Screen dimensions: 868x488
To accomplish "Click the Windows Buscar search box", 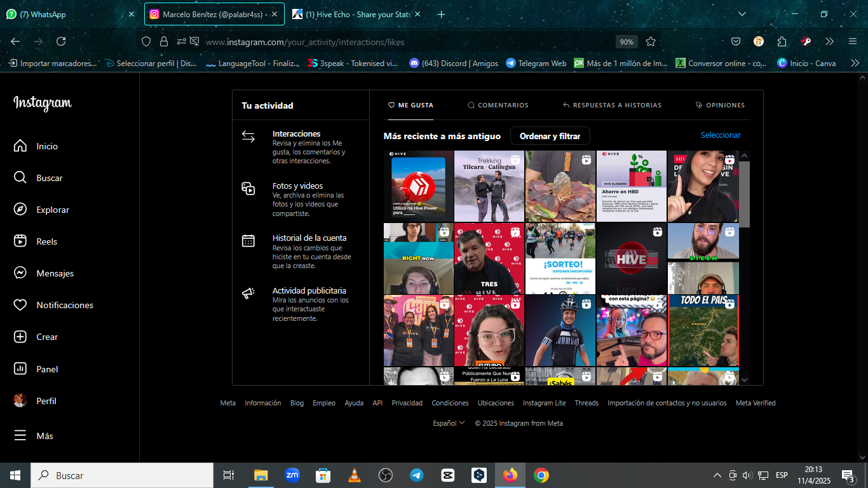I will (122, 475).
